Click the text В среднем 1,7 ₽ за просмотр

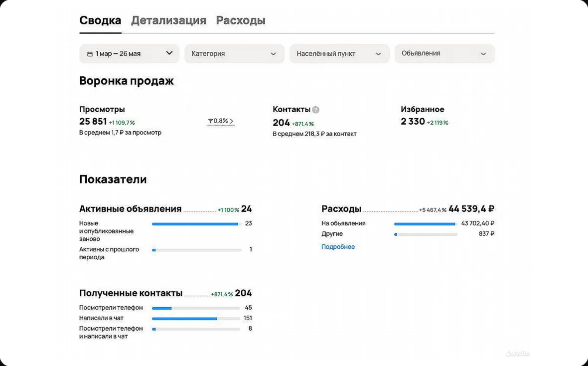click(121, 133)
